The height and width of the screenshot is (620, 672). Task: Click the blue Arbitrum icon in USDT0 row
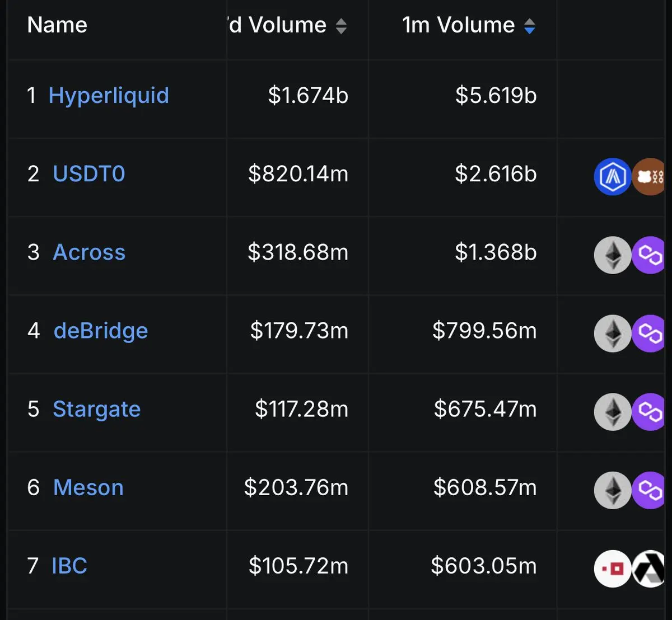613,177
